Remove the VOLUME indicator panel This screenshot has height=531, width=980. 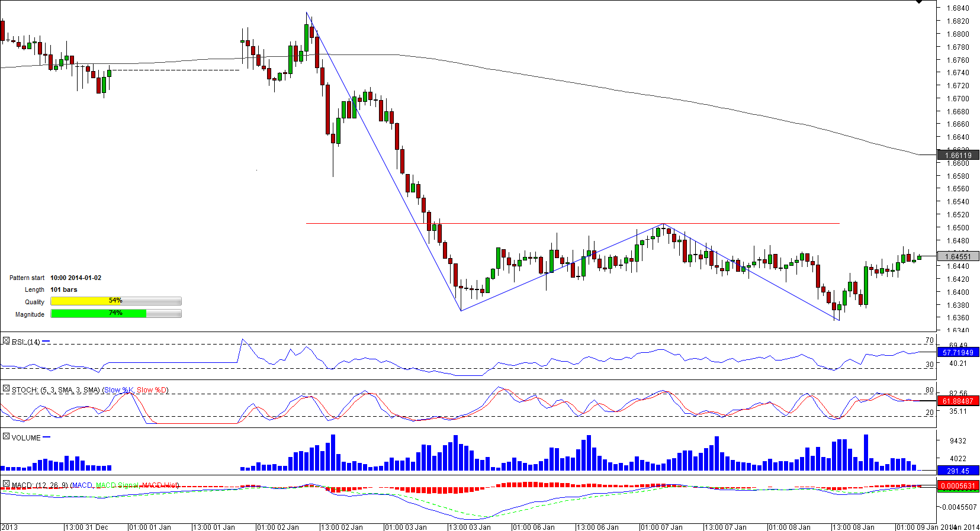click(x=6, y=437)
